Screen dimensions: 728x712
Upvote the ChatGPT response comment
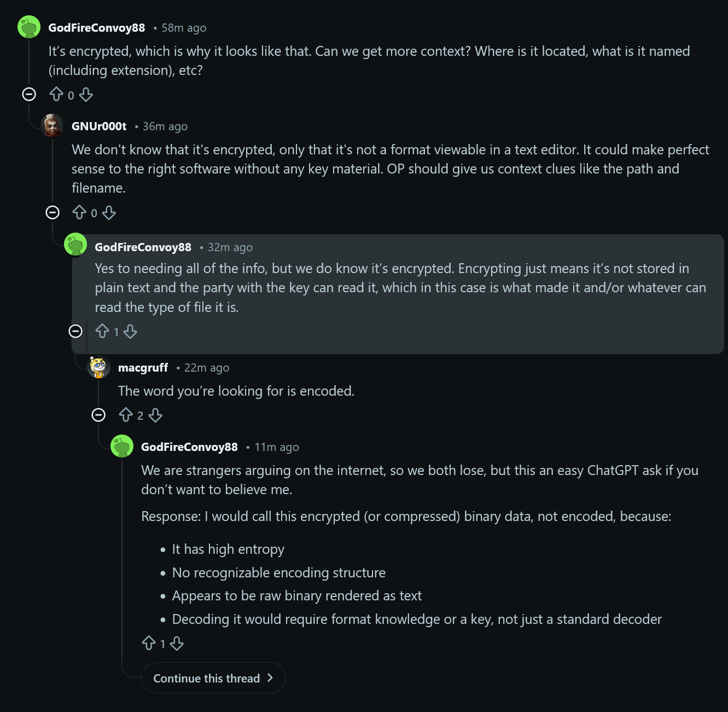(149, 643)
